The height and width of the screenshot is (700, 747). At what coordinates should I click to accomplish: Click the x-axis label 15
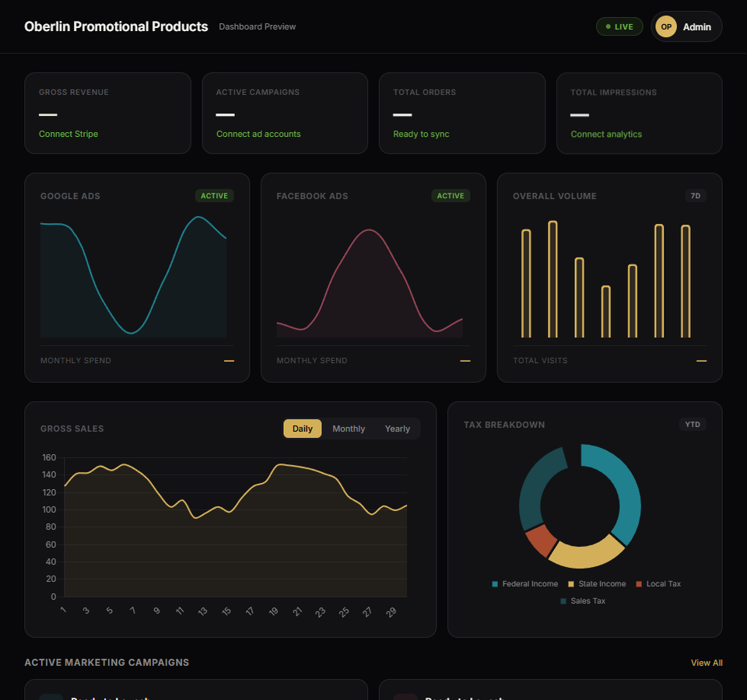(x=226, y=611)
